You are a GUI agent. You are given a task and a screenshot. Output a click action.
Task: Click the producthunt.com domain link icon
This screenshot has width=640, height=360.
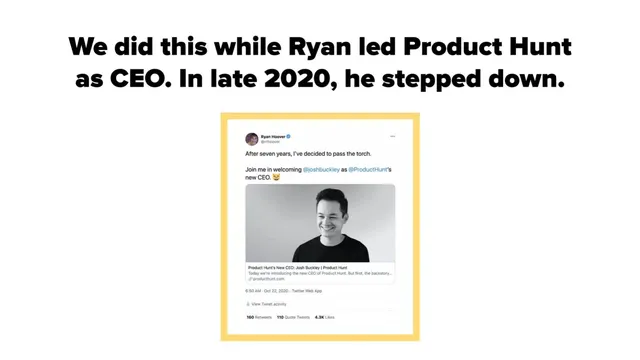tap(250, 279)
